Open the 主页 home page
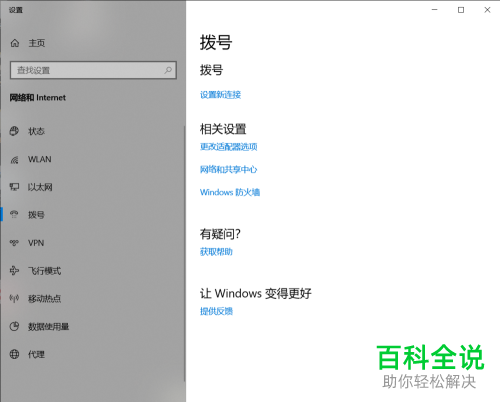500x402 pixels. tap(37, 43)
